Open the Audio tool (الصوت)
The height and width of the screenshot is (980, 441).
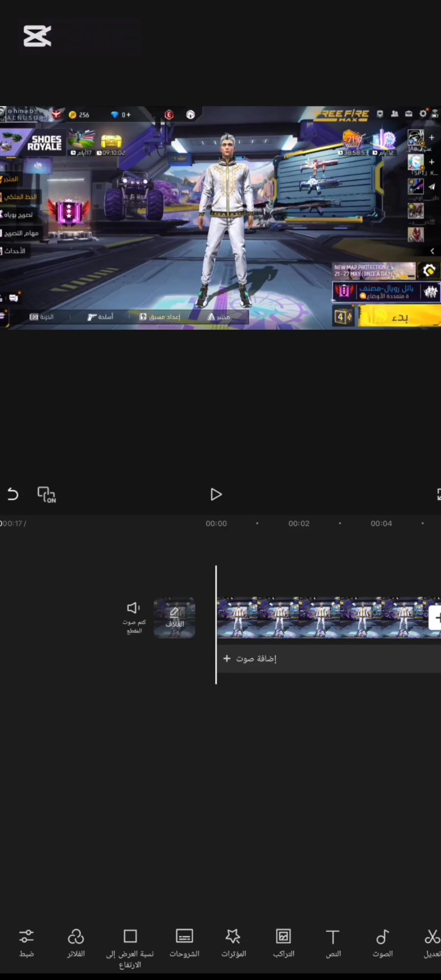[x=382, y=943]
